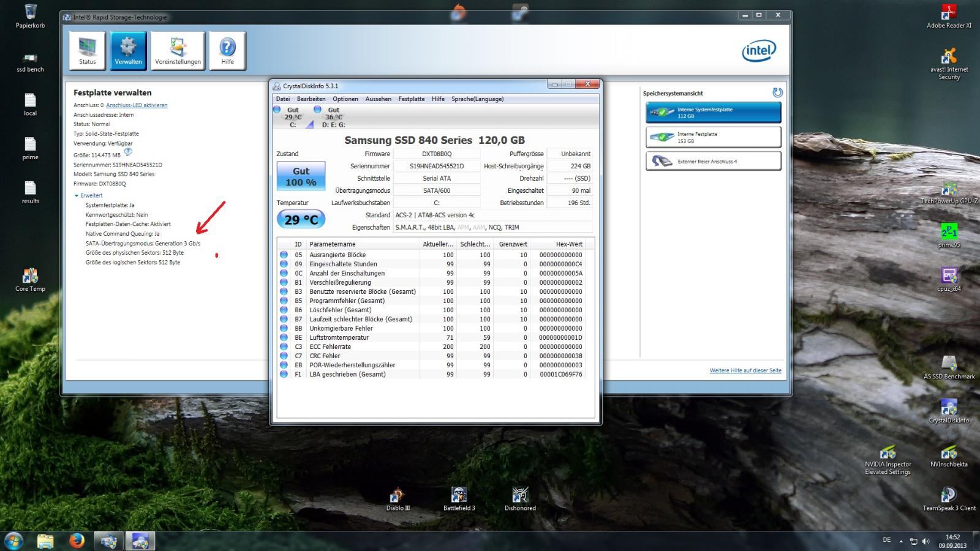The image size is (980, 551).
Task: Select the LBA geschrieben (Gesamt) row
Action: click(432, 374)
